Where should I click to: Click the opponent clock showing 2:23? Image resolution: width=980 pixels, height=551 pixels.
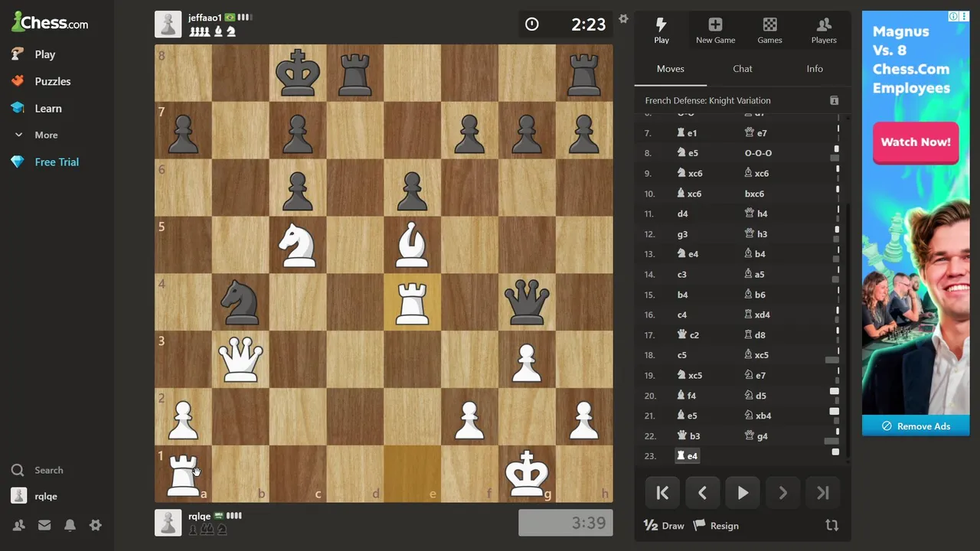tap(566, 24)
